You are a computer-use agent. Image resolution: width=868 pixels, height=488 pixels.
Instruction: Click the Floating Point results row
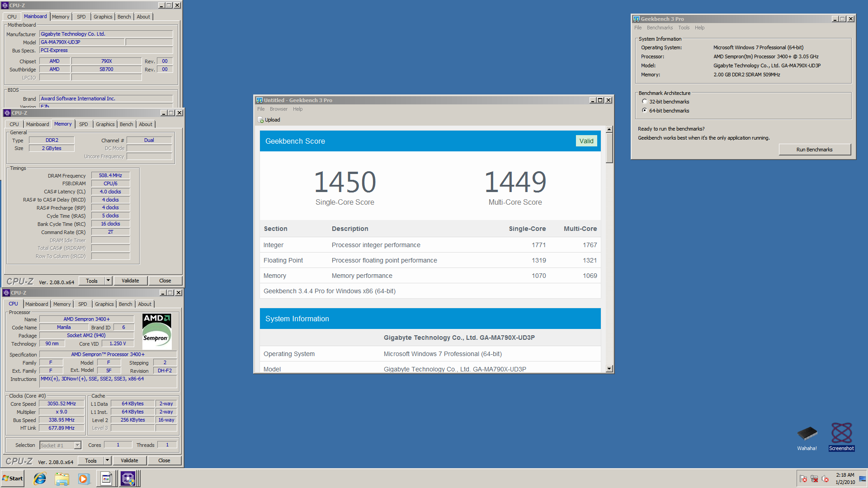[x=430, y=260]
